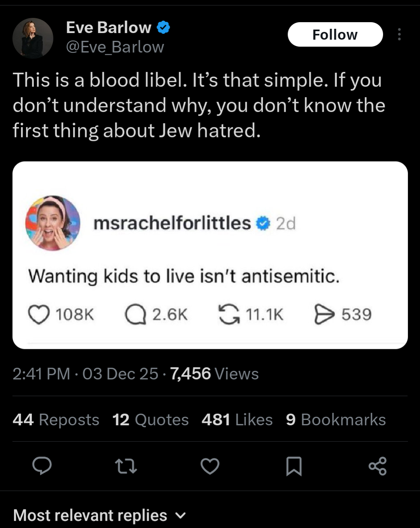Open the msrachelforlittles avatar in quoted image

(53, 223)
